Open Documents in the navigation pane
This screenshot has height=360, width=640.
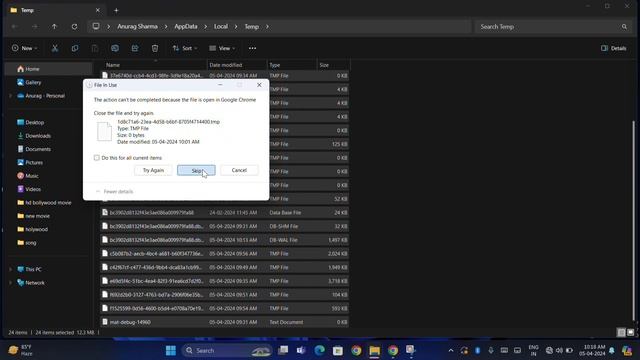(x=33, y=149)
